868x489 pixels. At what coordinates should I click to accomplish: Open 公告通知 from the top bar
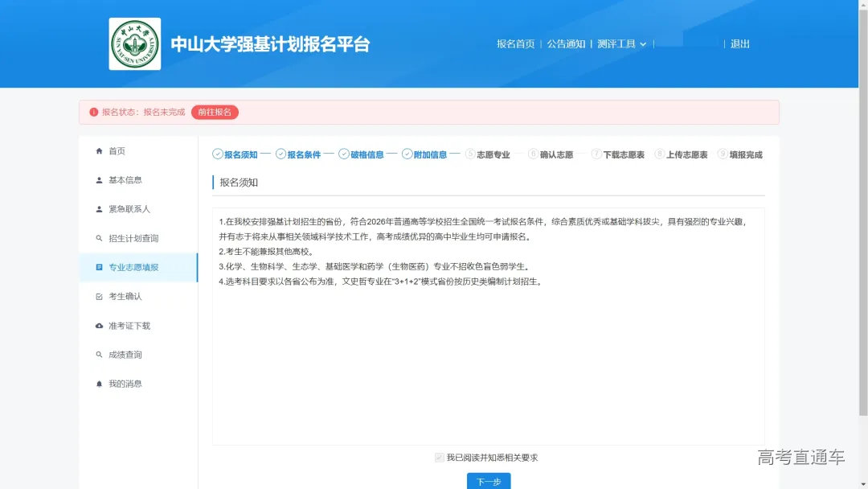pyautogui.click(x=567, y=44)
